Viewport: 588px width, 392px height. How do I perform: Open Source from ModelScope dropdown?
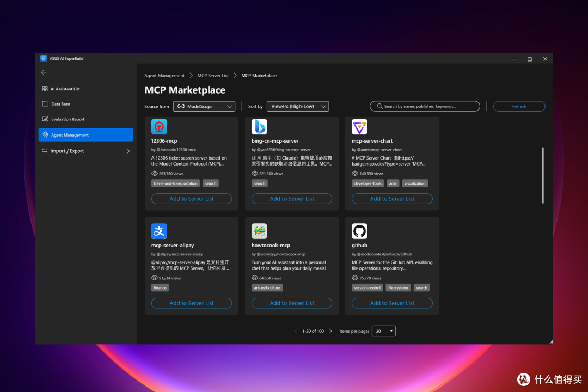point(204,106)
